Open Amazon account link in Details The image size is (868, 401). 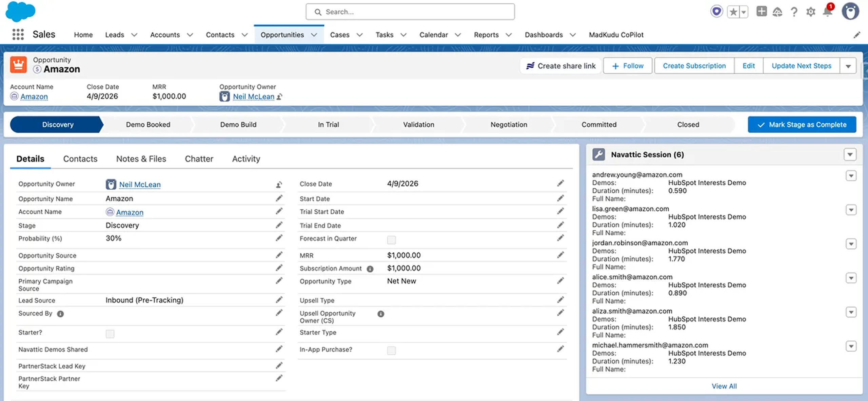click(130, 212)
